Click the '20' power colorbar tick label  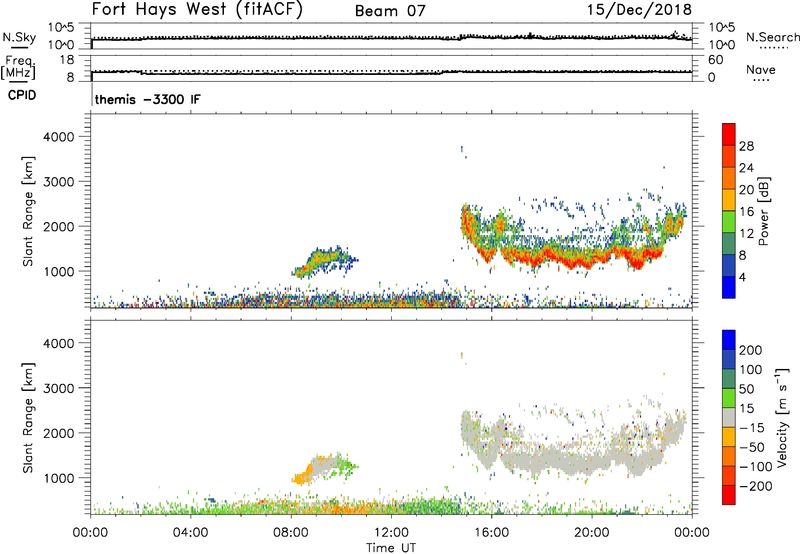(746, 190)
